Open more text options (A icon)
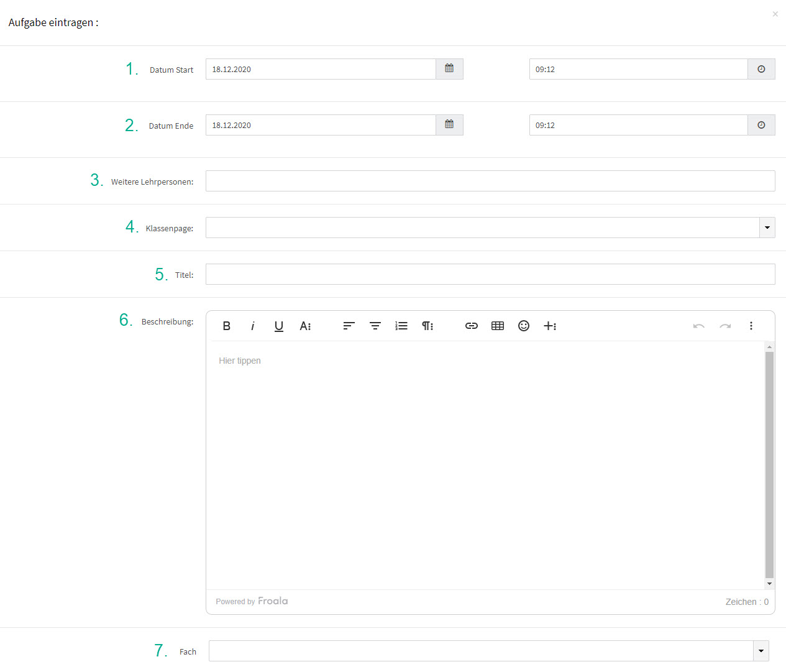Viewport: 786px width, 672px height. 305,326
